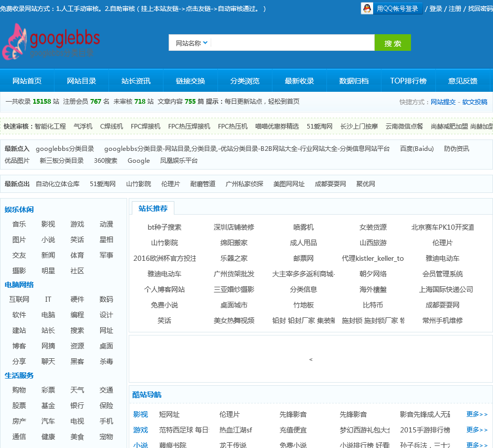
Task: Click the 彩票 category link
Action: pos(48,390)
